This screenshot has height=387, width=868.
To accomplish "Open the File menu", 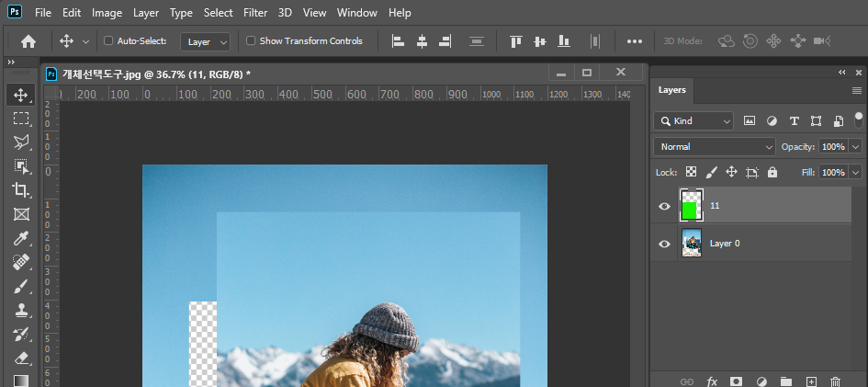I will point(43,12).
